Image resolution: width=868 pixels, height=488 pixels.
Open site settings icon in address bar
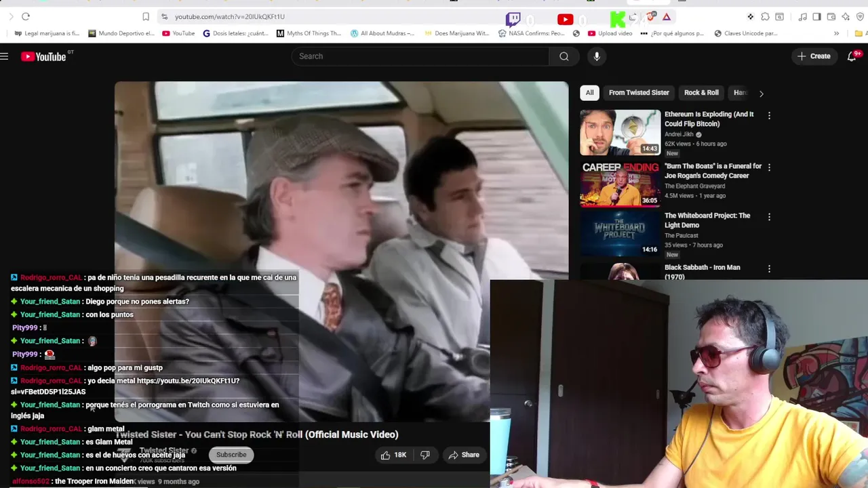coord(164,16)
